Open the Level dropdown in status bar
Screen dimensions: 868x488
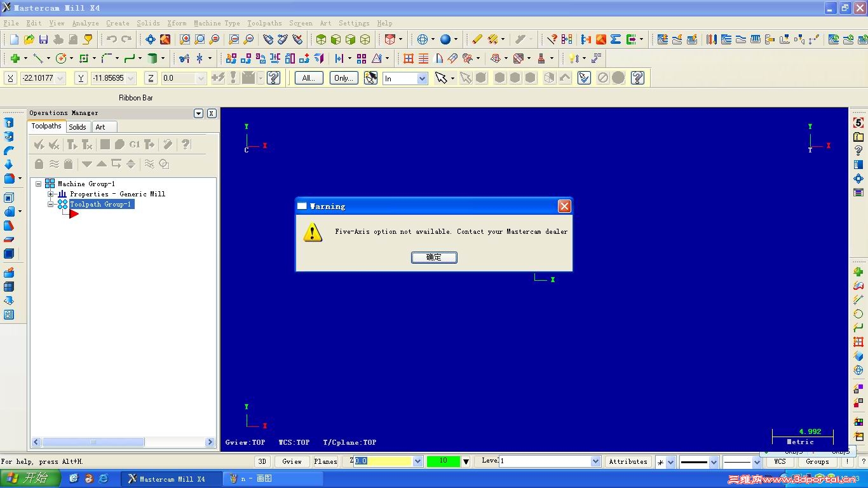[x=595, y=461]
